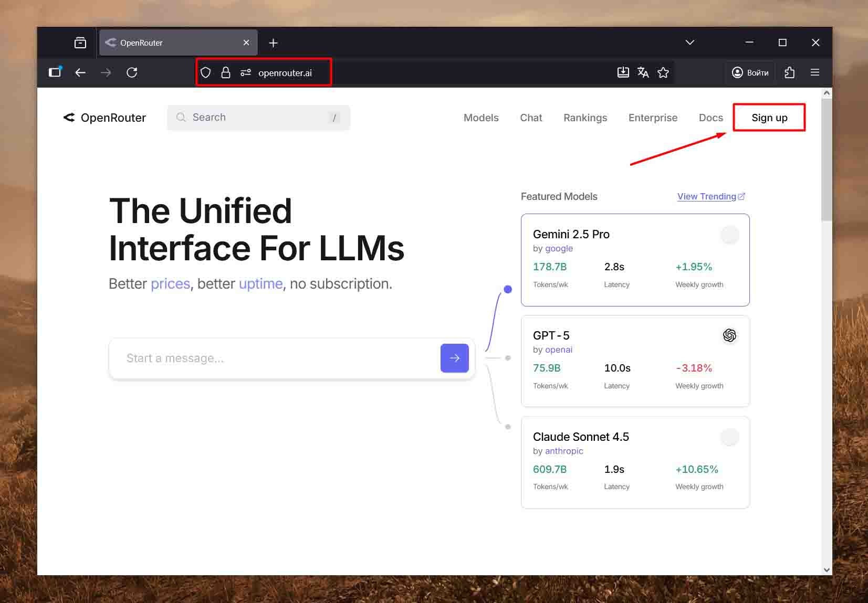Go back using the back arrow
The image size is (868, 603).
(80, 72)
